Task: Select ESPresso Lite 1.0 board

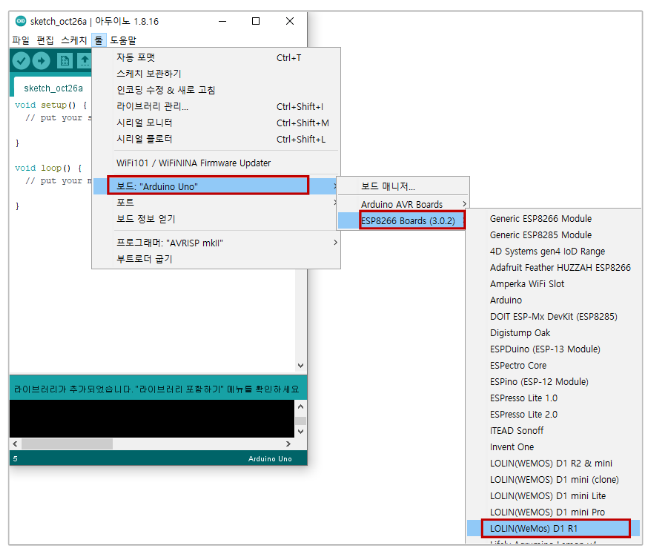Action: tap(554, 398)
